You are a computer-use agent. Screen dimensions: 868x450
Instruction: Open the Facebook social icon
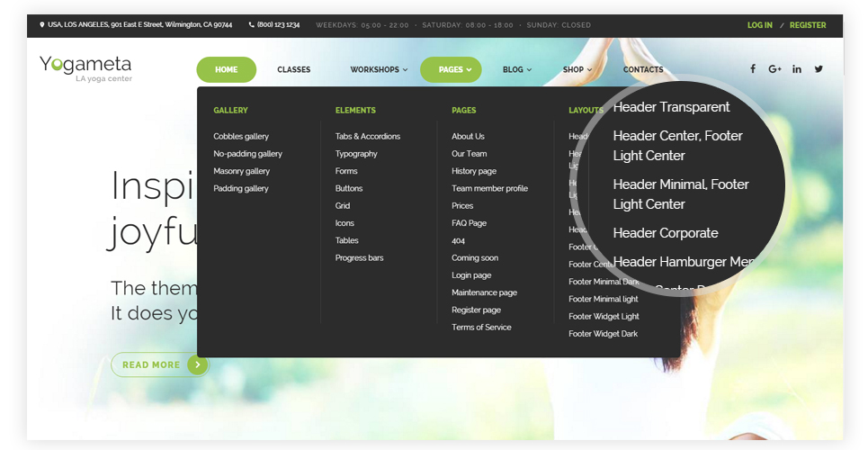click(753, 69)
